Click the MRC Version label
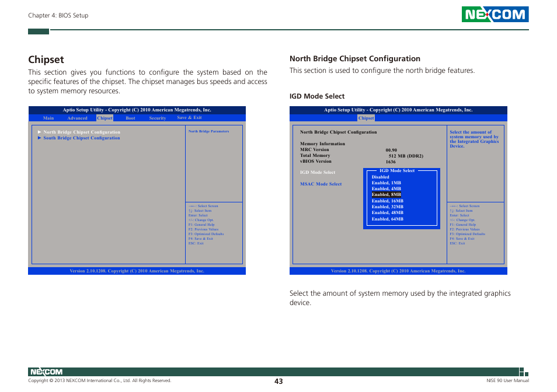This screenshot has height=392, width=557. pos(314,150)
